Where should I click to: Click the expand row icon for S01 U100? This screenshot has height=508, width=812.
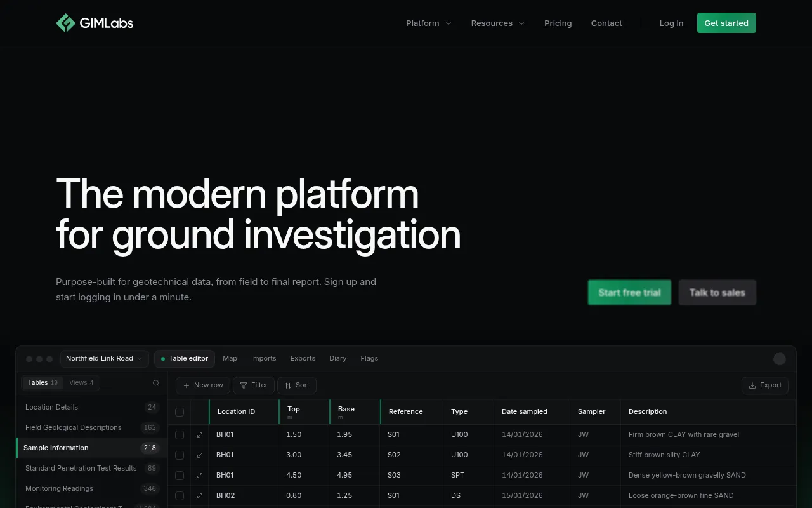point(200,435)
